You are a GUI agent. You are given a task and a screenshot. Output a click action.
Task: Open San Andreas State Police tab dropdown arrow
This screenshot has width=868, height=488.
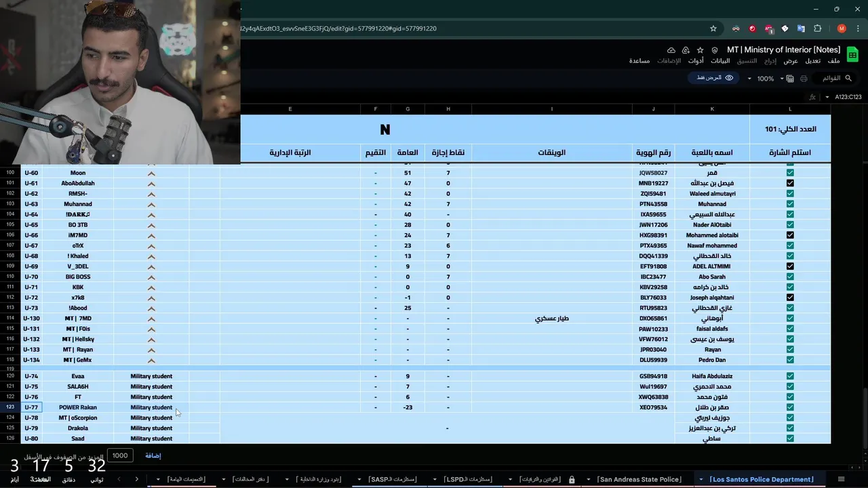click(589, 480)
